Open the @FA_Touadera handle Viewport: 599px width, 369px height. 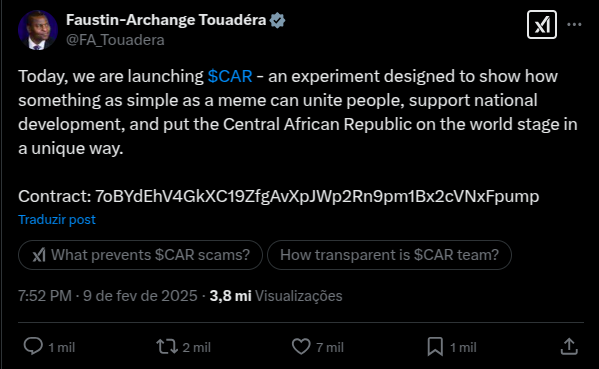115,40
